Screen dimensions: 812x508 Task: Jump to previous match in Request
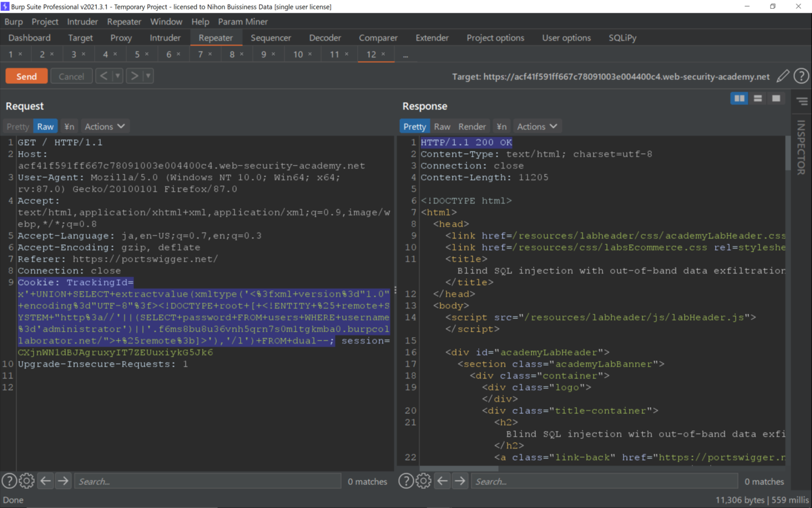click(x=45, y=481)
